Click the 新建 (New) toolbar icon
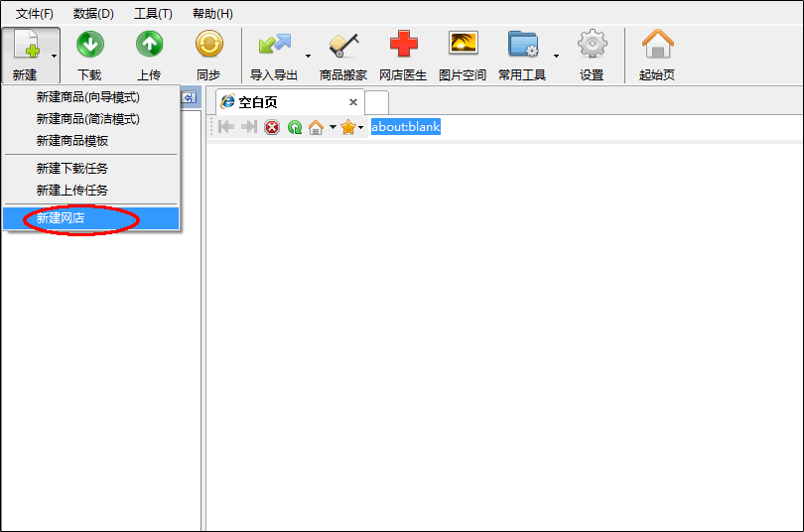This screenshot has width=804, height=532. pos(26,45)
